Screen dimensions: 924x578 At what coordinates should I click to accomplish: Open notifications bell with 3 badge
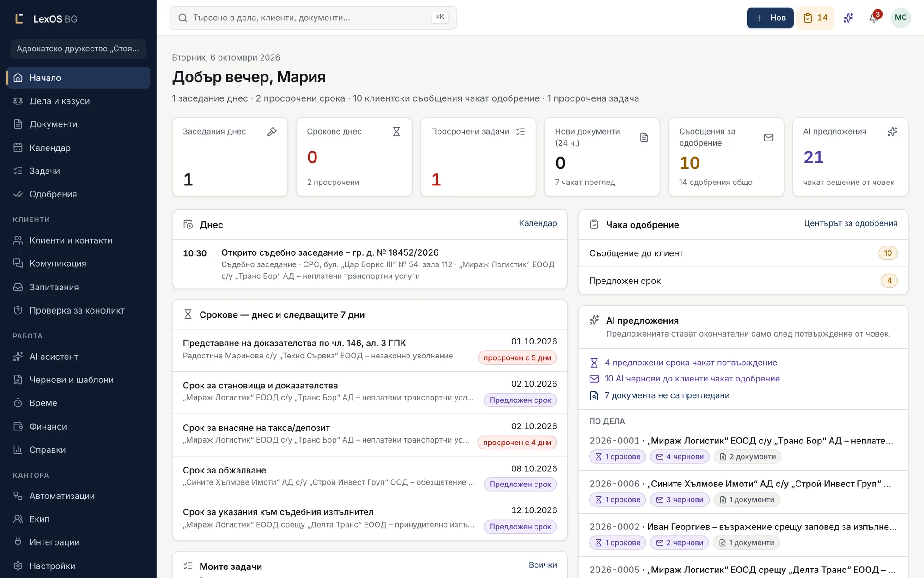pyautogui.click(x=874, y=18)
